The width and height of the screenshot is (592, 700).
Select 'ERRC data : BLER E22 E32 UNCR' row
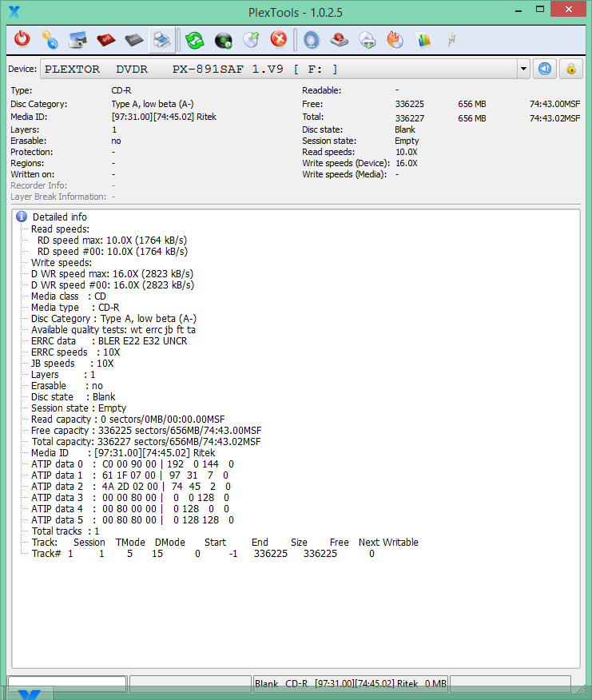109,341
